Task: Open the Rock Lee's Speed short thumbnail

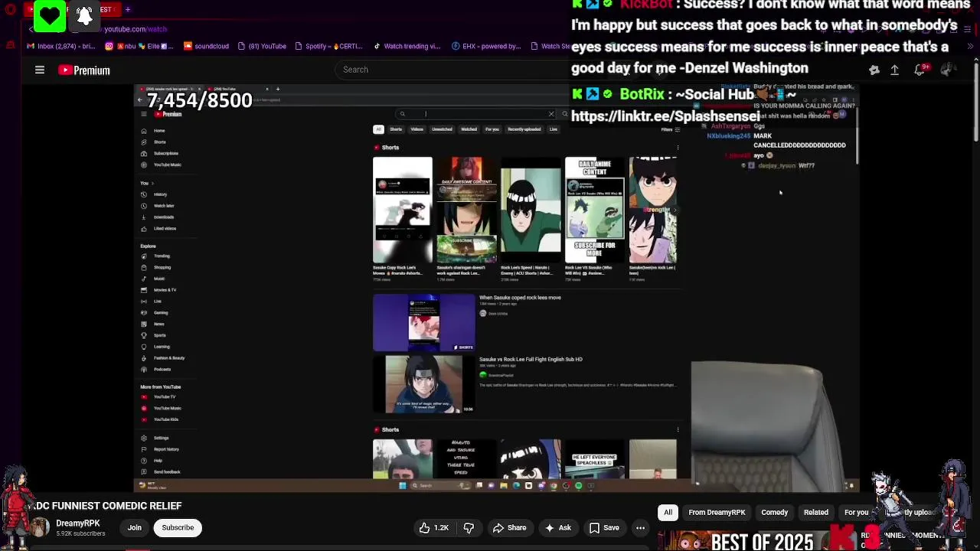Action: (531, 210)
